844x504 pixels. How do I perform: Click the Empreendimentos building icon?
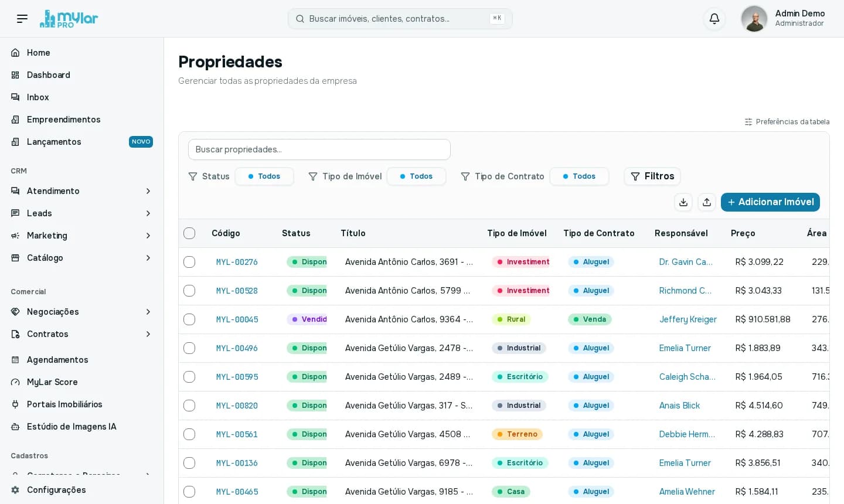click(15, 120)
